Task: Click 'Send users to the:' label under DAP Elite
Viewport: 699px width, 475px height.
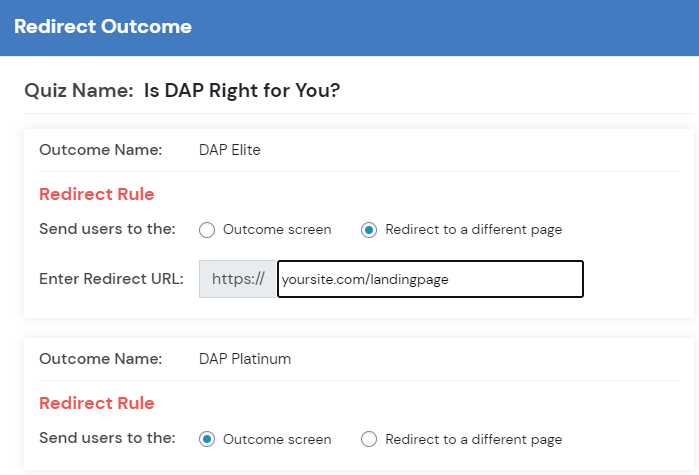Action: (107, 229)
